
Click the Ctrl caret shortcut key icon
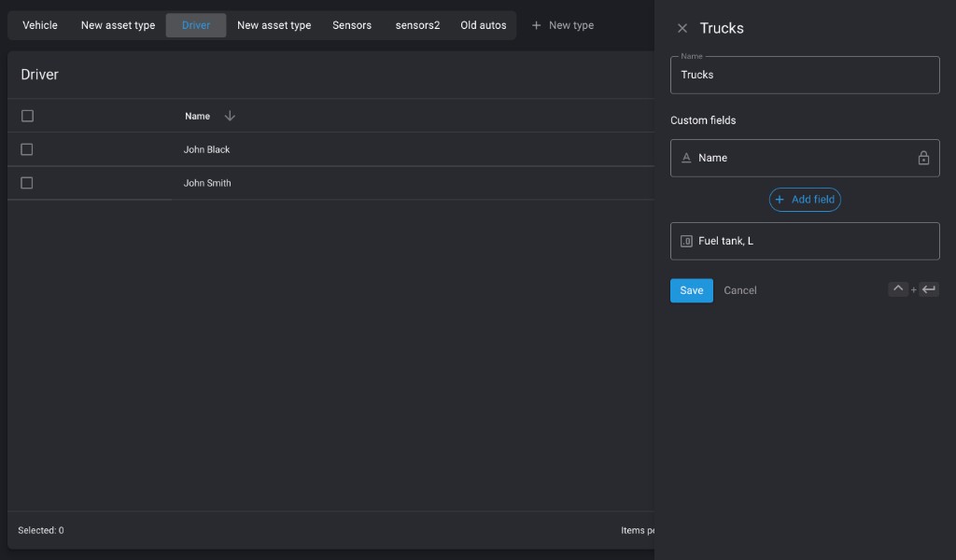(898, 289)
